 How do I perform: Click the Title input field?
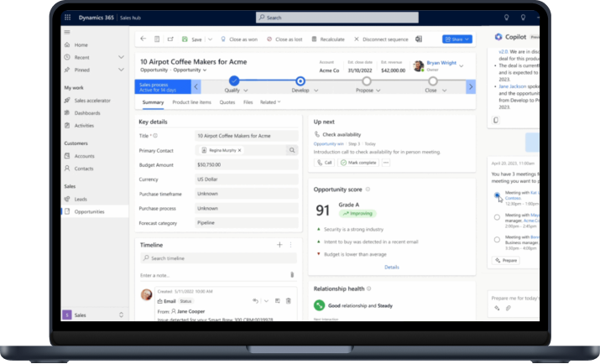(x=247, y=136)
